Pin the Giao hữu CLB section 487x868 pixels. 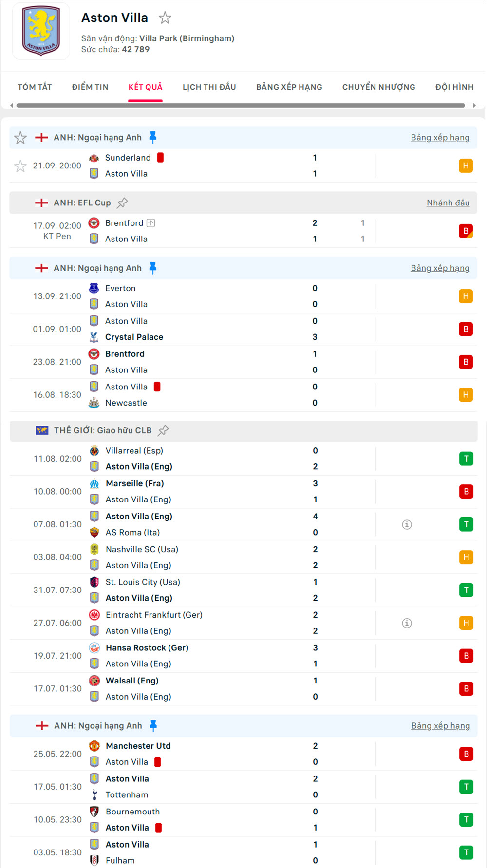pos(163,430)
